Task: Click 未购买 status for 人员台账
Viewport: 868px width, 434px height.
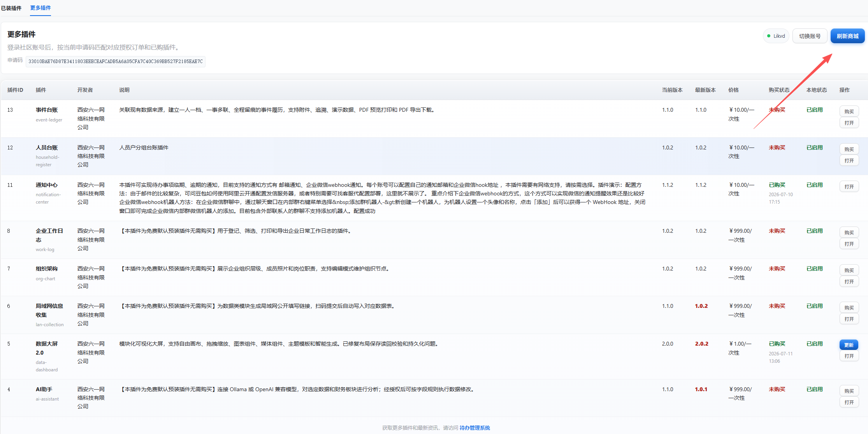Action: click(x=777, y=148)
